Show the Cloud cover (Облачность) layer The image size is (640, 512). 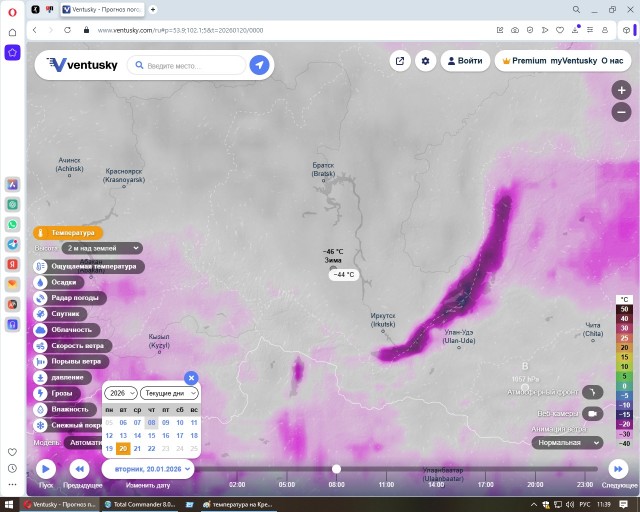[x=66, y=329]
